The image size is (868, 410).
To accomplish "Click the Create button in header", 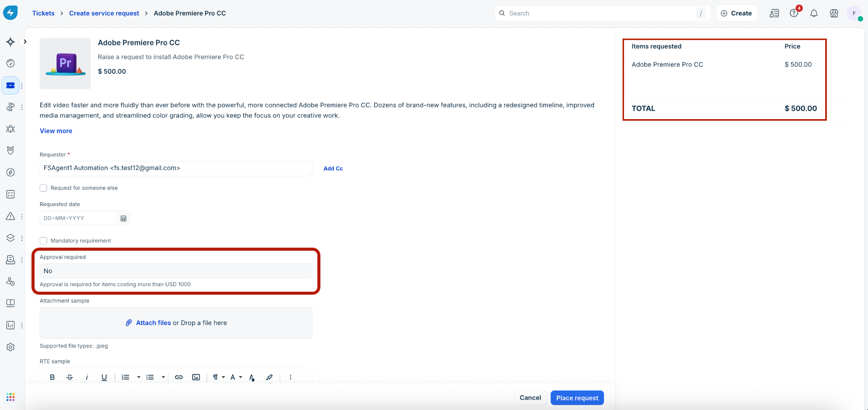I will tap(737, 13).
